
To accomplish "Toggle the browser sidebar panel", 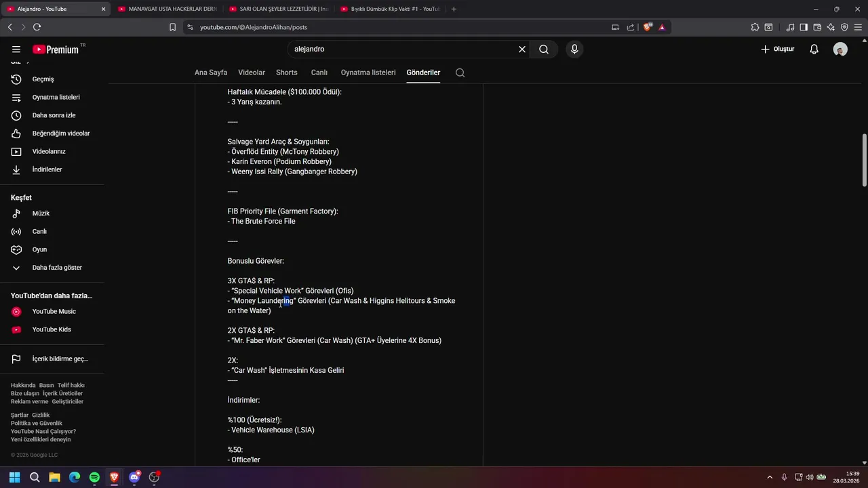I will [804, 27].
